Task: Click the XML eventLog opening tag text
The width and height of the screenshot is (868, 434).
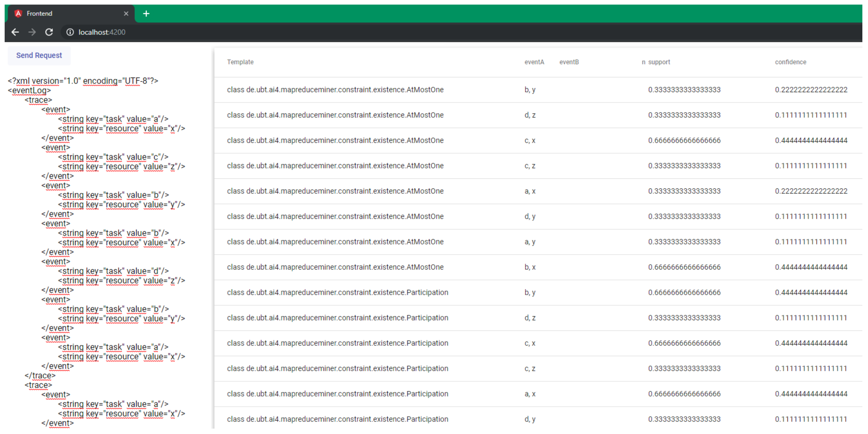Action: [29, 90]
